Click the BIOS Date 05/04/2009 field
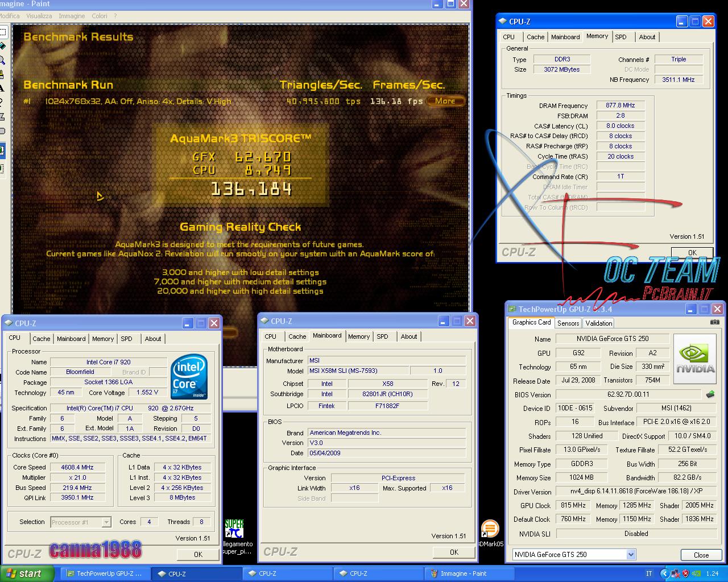728x582 pixels. (x=387, y=453)
